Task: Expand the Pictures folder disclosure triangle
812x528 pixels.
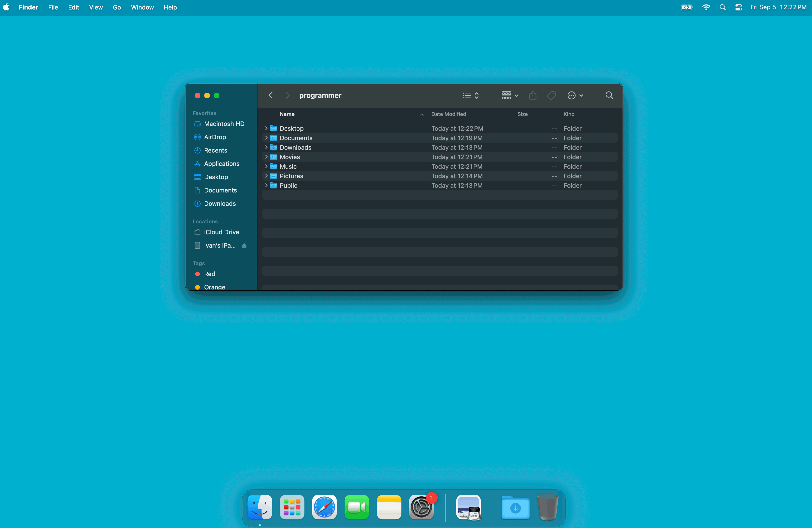Action: (x=266, y=176)
